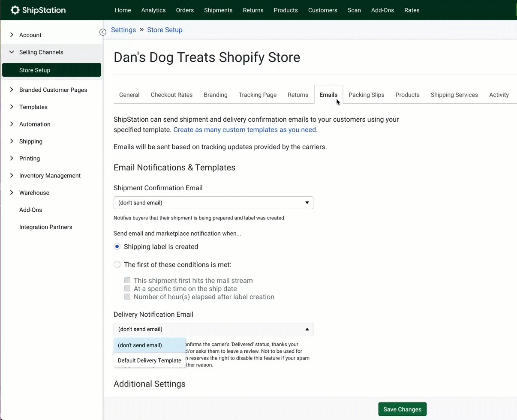Choose Default Delivery Template option
The height and width of the screenshot is (420, 517).
(150, 360)
